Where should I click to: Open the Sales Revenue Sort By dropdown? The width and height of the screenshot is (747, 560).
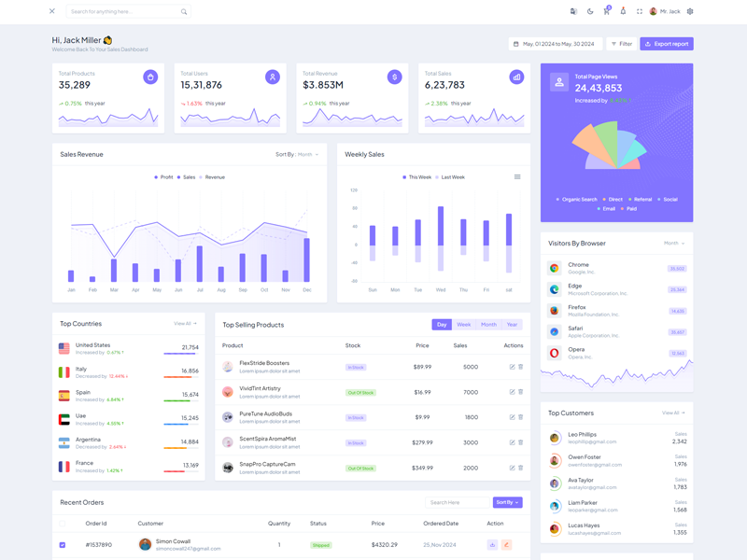[x=297, y=154]
